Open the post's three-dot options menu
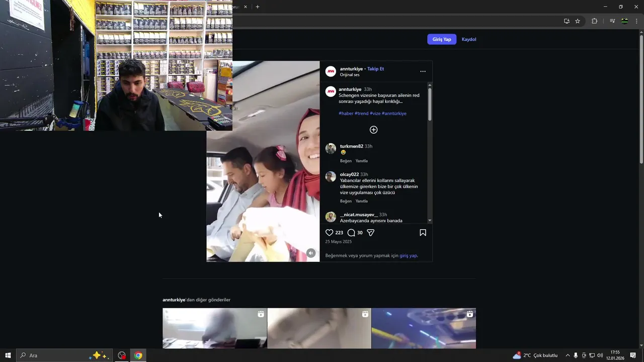 [423, 71]
